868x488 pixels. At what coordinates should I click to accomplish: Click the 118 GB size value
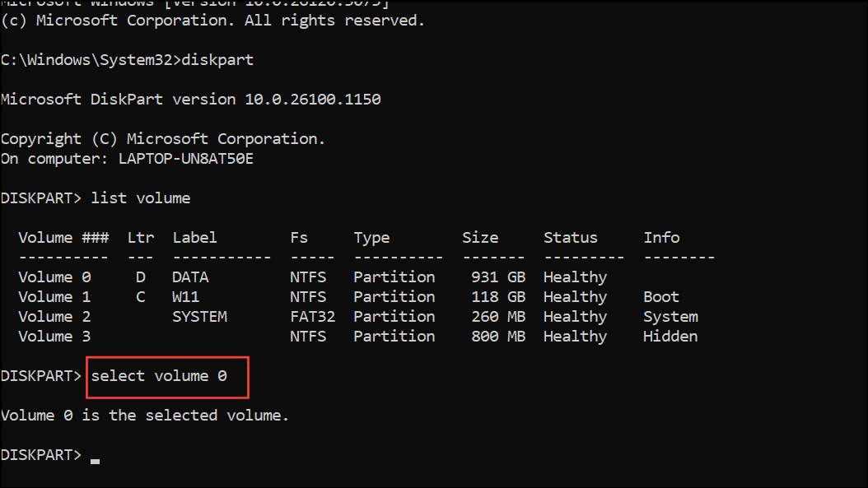[497, 297]
